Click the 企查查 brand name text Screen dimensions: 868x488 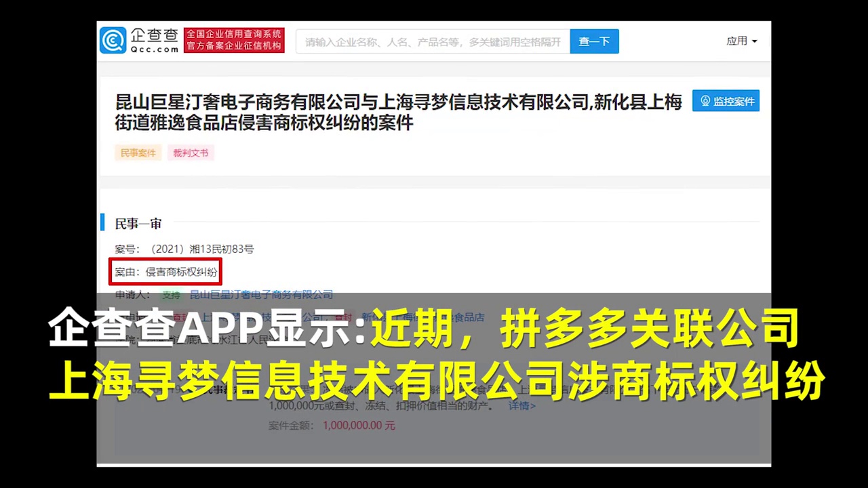pos(155,37)
